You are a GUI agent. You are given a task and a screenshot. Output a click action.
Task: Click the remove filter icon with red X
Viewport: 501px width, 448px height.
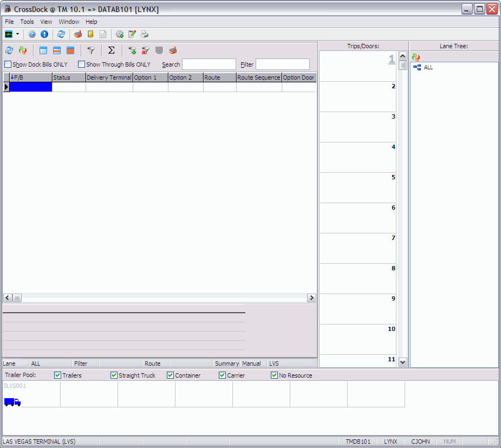pos(145,50)
